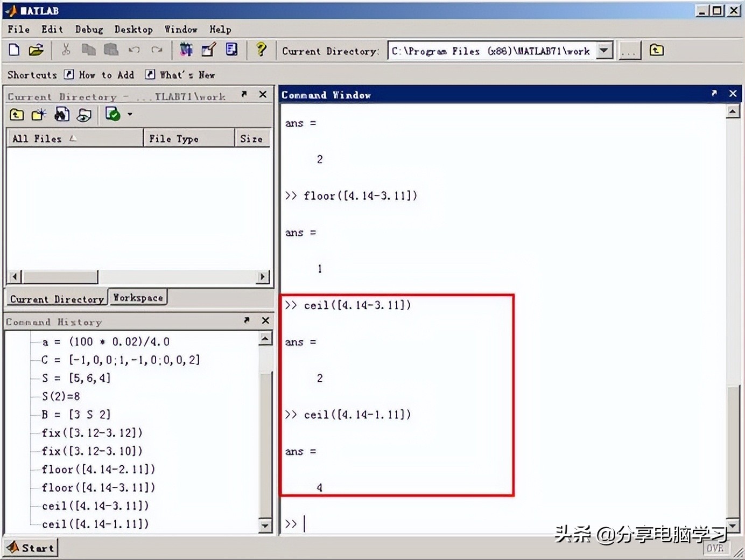
Task: Open Simulink from toolbar icon
Action: point(186,50)
